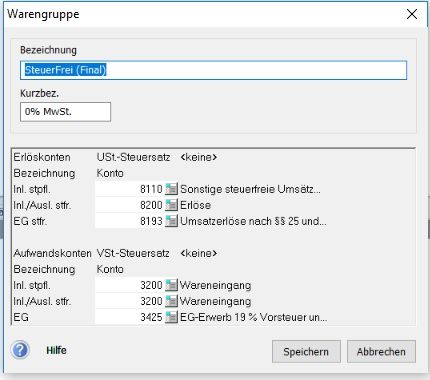Open account lookup for Aufwand Inl./Ausl. stfr.
The image size is (430, 380).
tap(171, 301)
